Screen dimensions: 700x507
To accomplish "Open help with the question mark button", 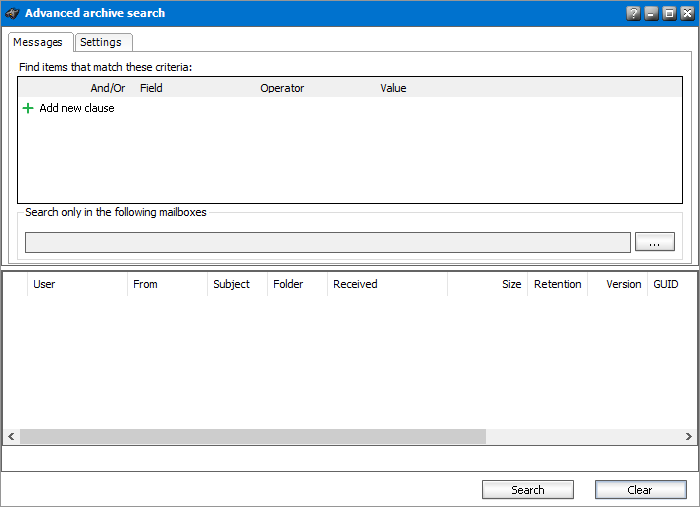I will click(x=633, y=13).
